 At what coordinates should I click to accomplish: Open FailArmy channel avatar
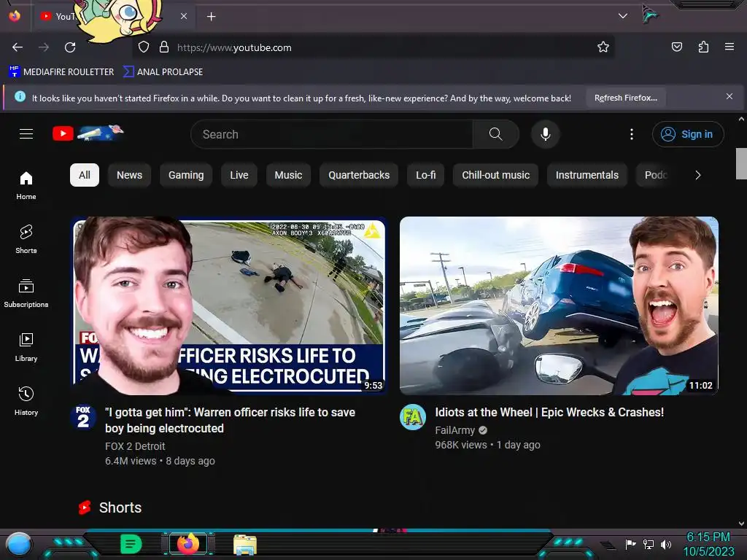[413, 416]
